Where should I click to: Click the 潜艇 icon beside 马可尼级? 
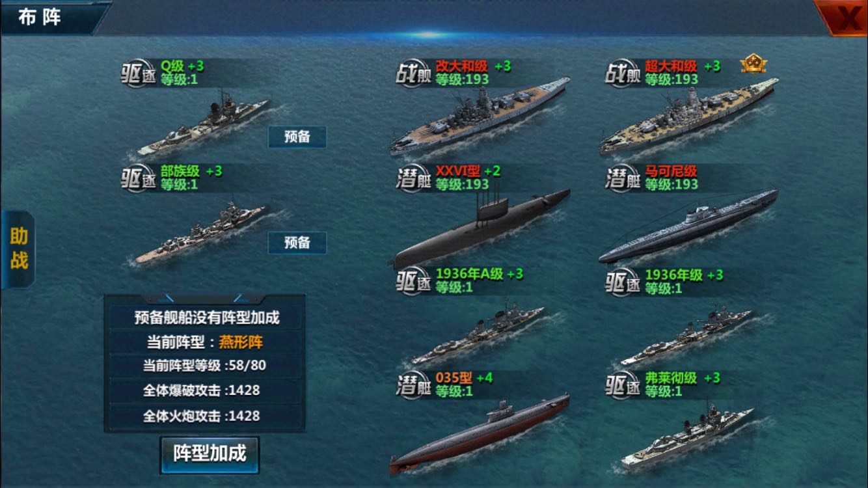(623, 178)
